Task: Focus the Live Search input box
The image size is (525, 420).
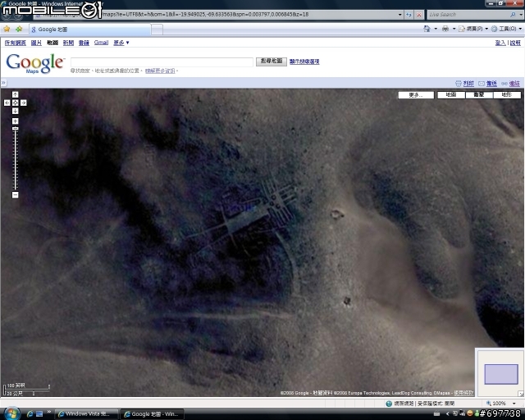Action: pos(468,15)
